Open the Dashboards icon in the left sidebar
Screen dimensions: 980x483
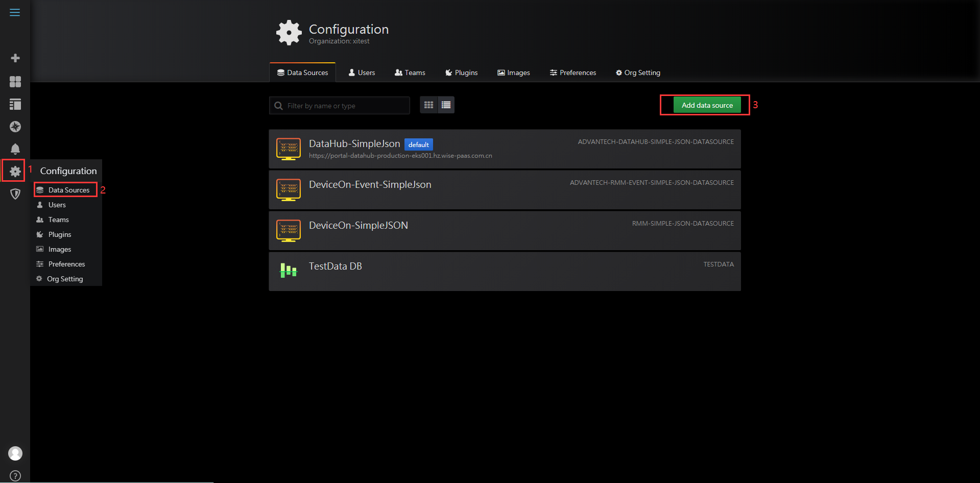point(15,82)
